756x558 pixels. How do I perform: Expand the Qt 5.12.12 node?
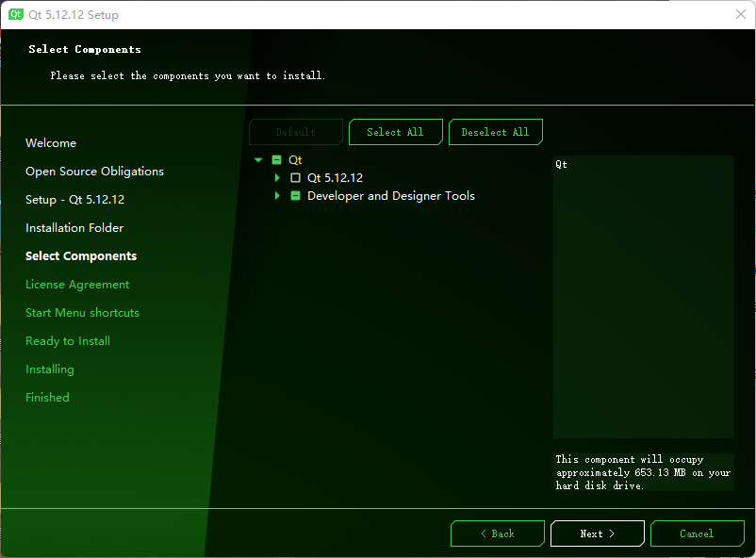[277, 177]
